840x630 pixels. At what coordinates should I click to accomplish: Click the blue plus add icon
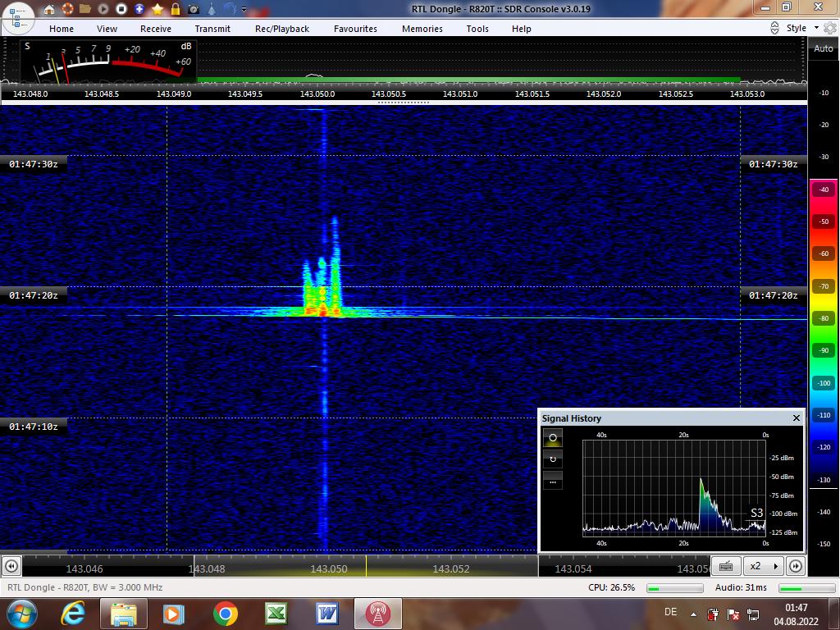point(139,9)
